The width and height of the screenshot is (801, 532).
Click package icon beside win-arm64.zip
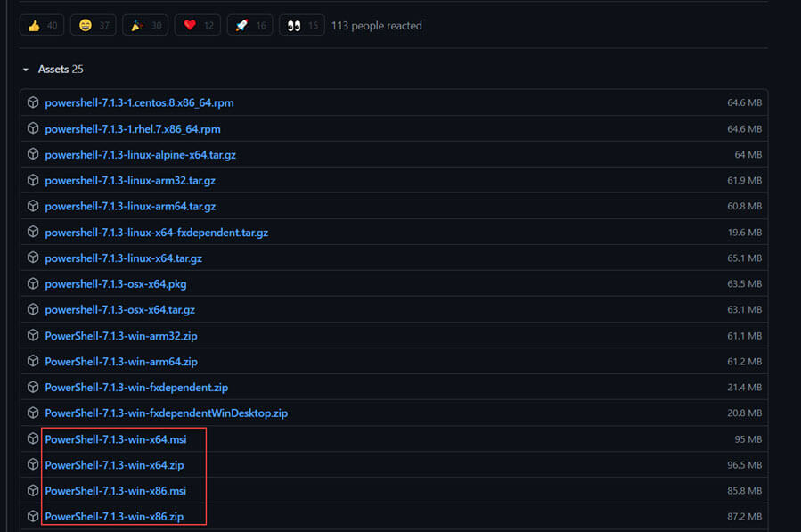(33, 361)
